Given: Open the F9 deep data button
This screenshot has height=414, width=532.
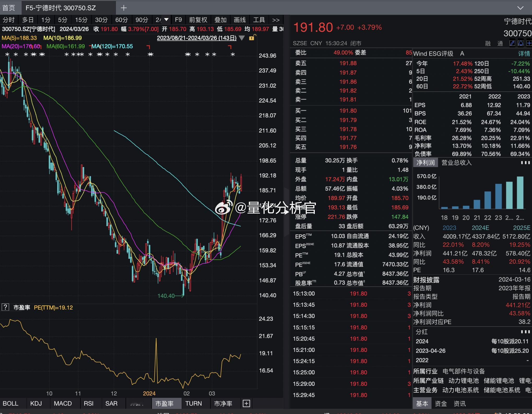Looking at the screenshot, I should click(x=178, y=20).
